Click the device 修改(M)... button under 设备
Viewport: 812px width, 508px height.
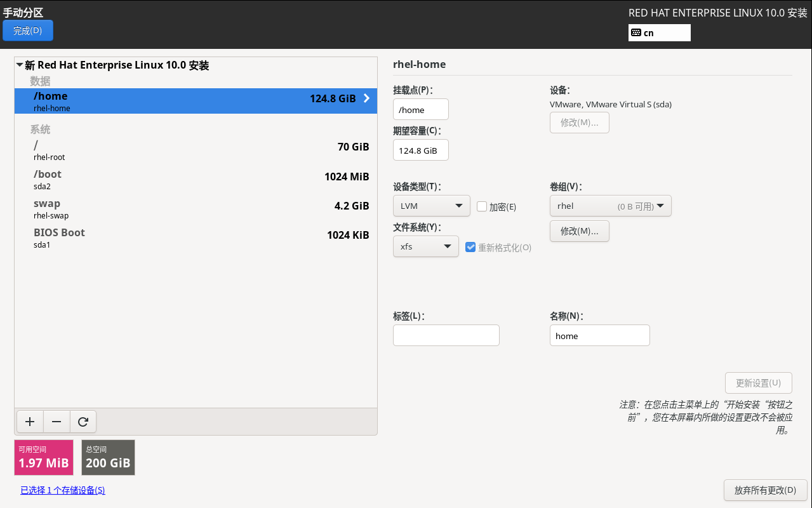[x=580, y=123]
